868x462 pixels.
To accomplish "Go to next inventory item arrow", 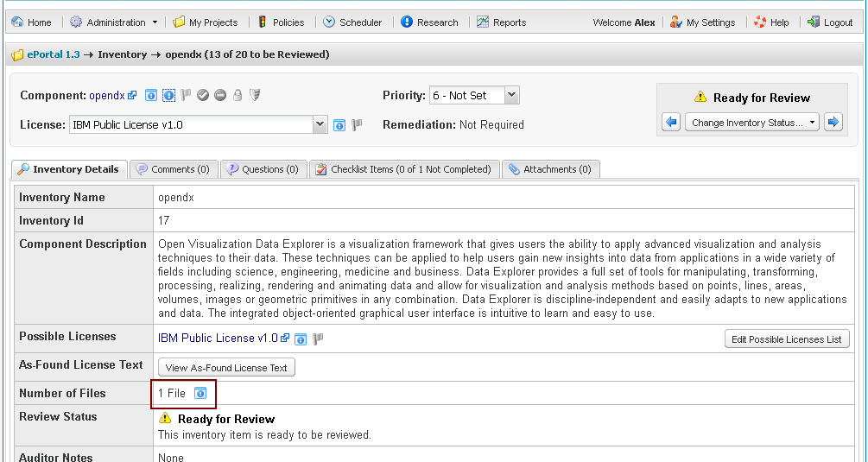I will (x=833, y=122).
